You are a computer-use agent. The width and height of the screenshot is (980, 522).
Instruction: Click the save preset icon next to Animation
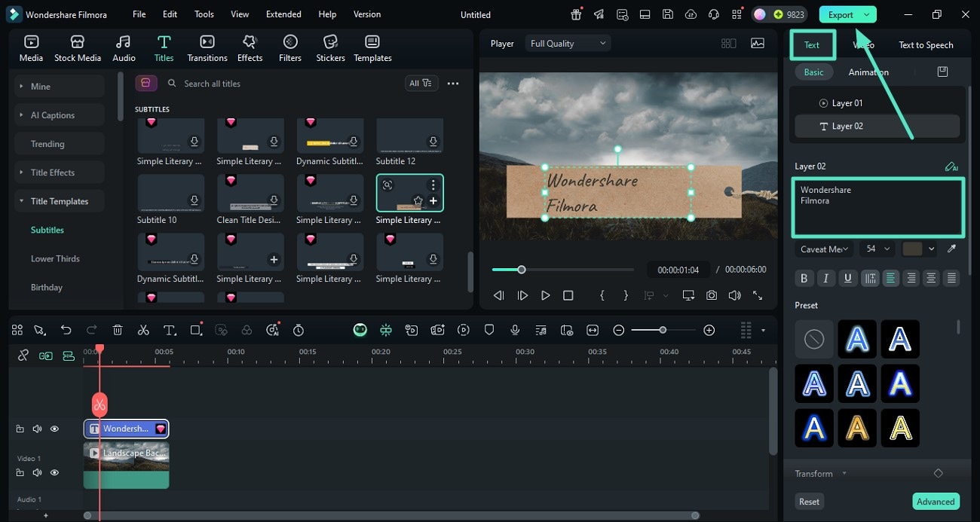(942, 72)
